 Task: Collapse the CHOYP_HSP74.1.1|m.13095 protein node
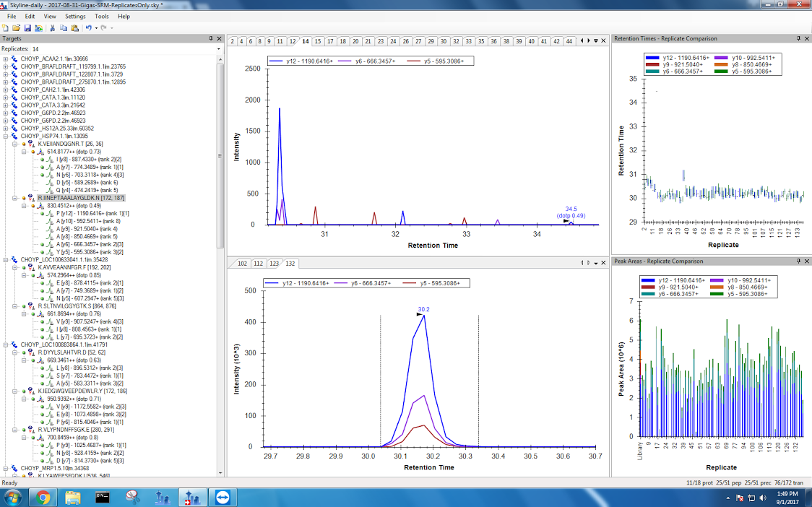6,136
